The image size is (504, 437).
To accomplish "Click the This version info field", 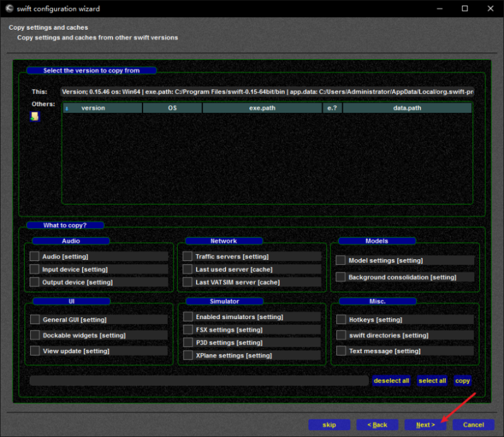I will tap(266, 92).
